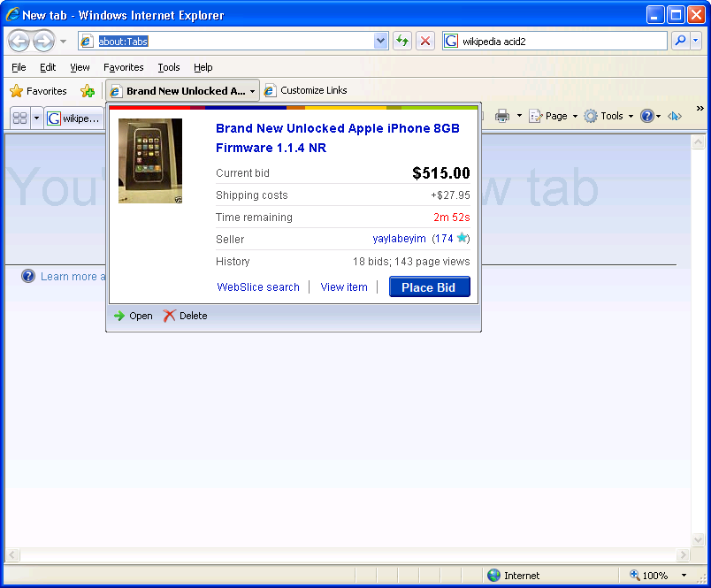Open the Brand New Unlocked Apple iPhone title link
Image resolution: width=711 pixels, height=588 pixels.
(x=337, y=138)
